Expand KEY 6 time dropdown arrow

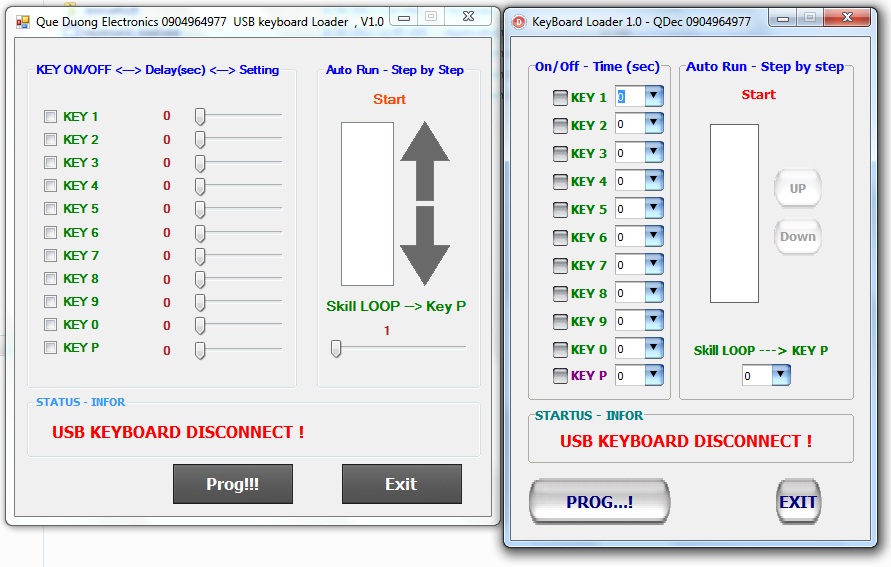[654, 236]
